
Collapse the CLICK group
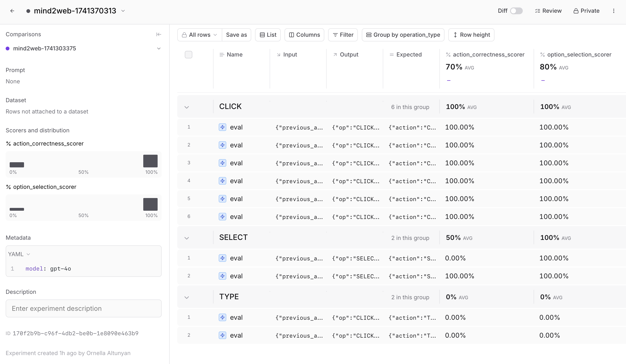tap(187, 107)
